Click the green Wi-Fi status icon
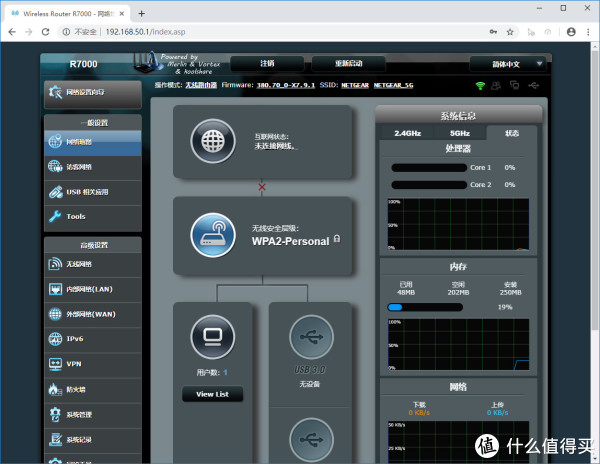The height and width of the screenshot is (464, 600). [x=480, y=85]
